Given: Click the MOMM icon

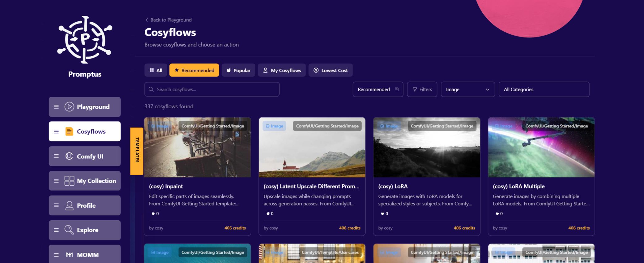Looking at the screenshot, I should (69, 255).
